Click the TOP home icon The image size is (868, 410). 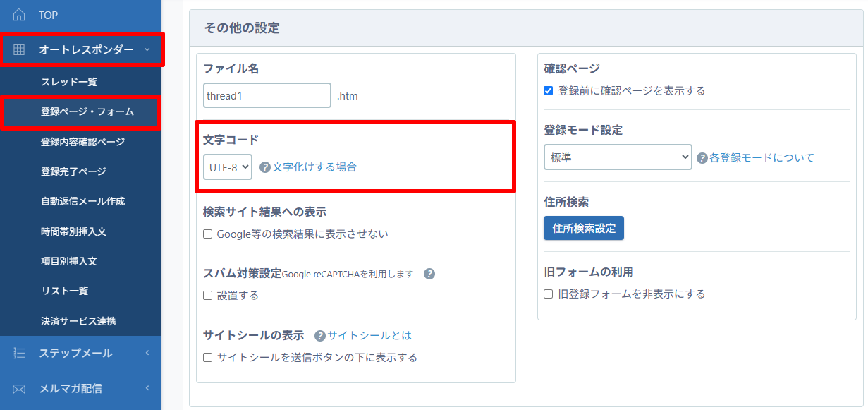pyautogui.click(x=19, y=15)
